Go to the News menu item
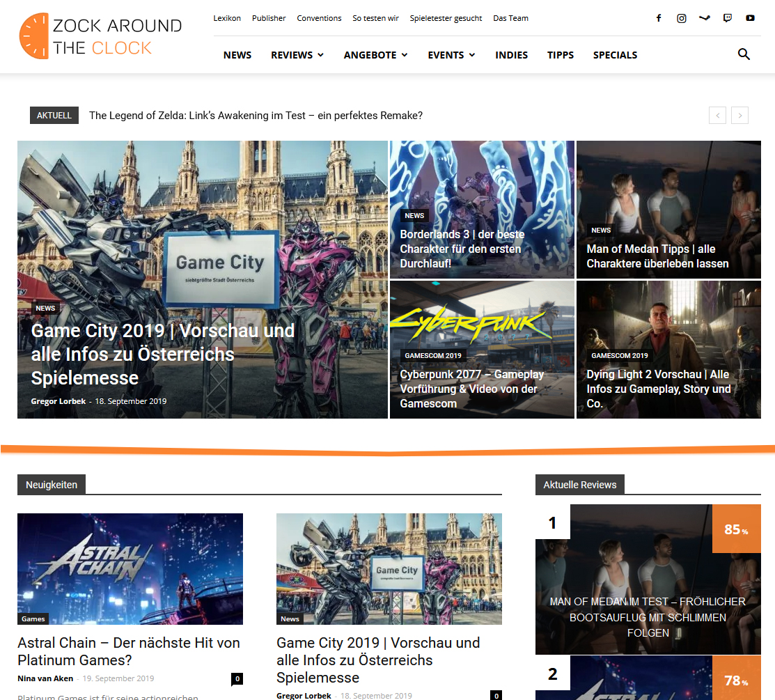Screen dimensions: 775x700 237,55
